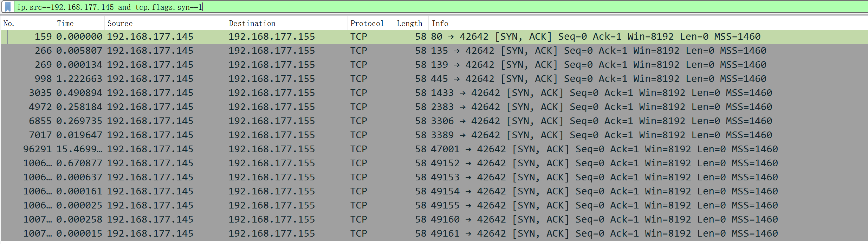The width and height of the screenshot is (868, 244).
Task: Click time value 0.019647
Action: click(x=79, y=135)
